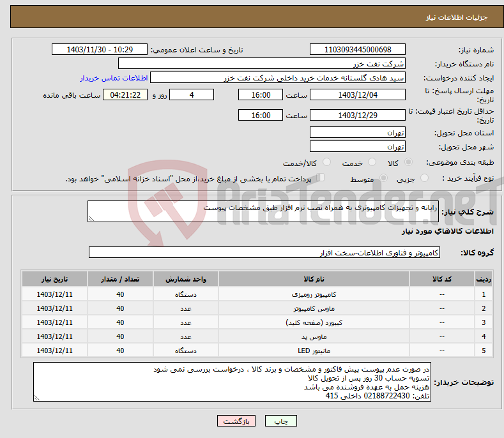504x438 pixels.
Task: Select the کامپیوتر رومیزی row name
Action: click(x=314, y=294)
